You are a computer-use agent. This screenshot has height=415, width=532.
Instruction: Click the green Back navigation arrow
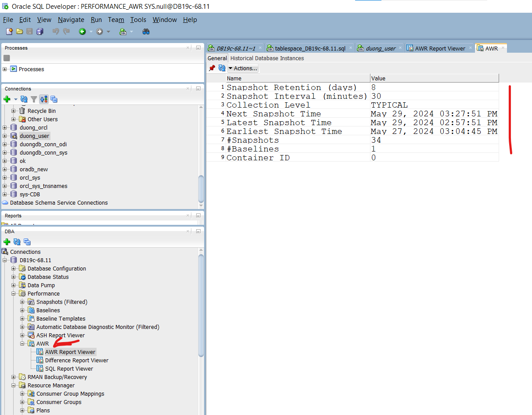pos(82,32)
